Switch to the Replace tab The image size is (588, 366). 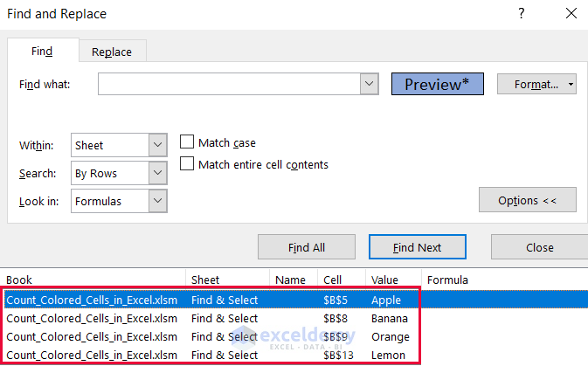coord(112,52)
